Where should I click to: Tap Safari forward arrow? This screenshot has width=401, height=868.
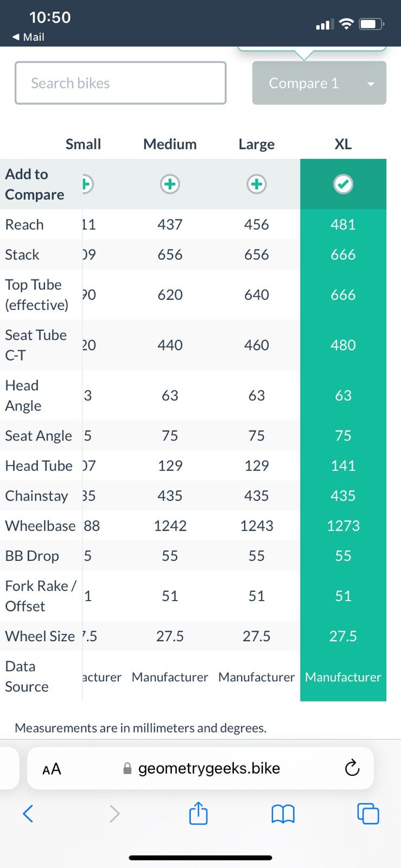tap(114, 813)
